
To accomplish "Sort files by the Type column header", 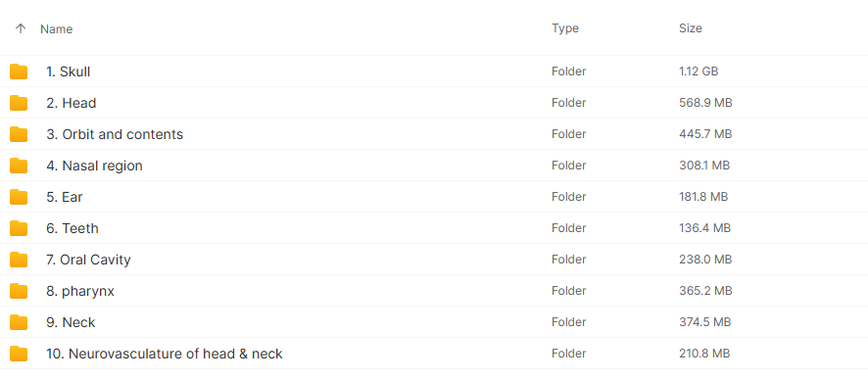I will pos(565,28).
